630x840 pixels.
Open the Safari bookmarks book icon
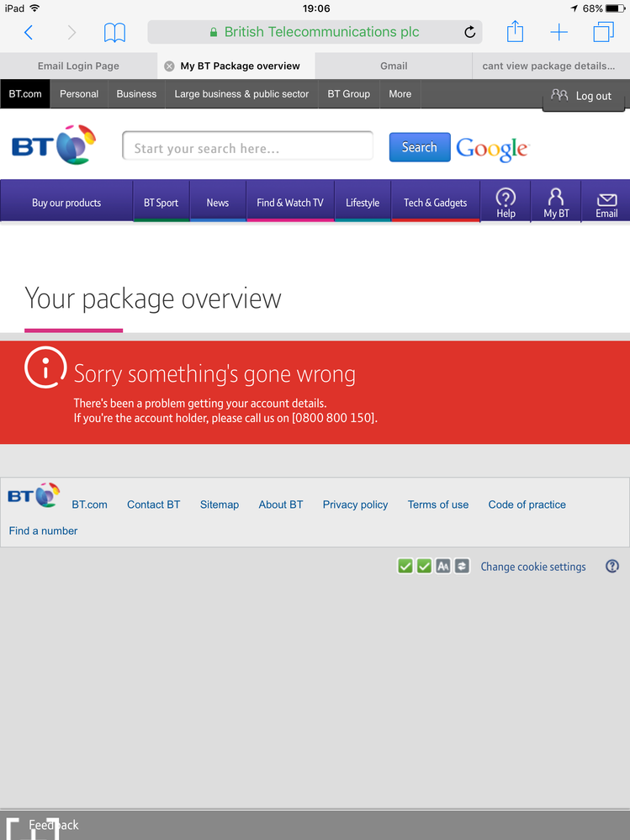pos(114,32)
